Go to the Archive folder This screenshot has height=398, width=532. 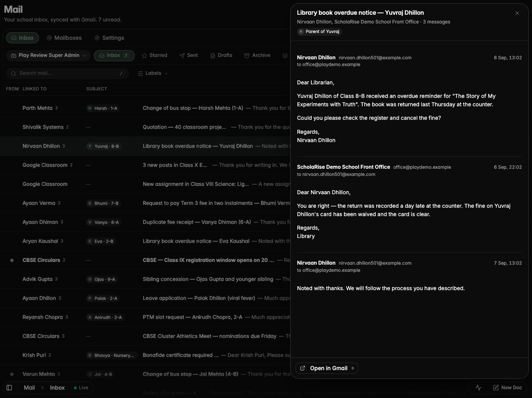[x=257, y=55]
